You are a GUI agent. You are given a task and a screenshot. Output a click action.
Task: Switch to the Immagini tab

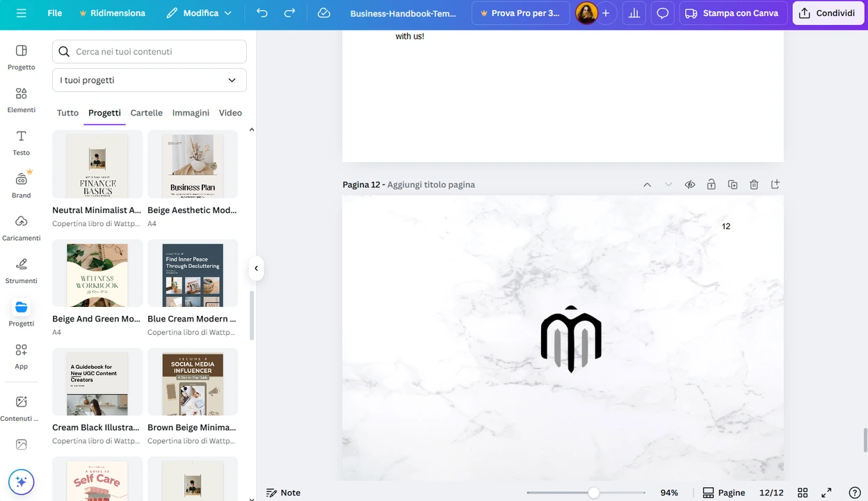191,113
